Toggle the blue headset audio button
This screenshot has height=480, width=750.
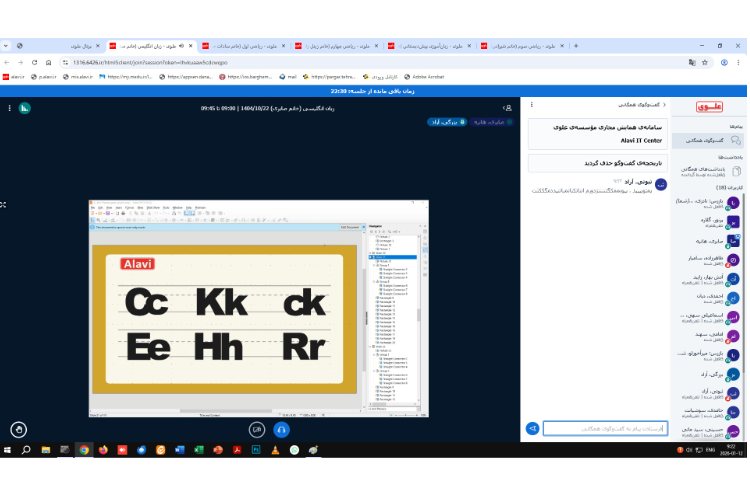281,429
